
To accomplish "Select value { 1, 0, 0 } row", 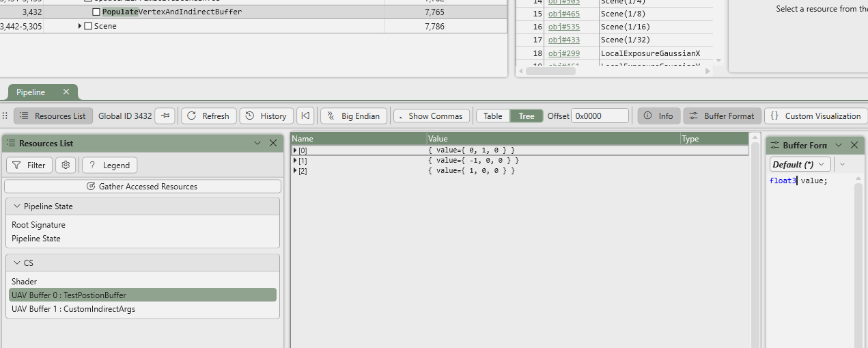I will click(x=519, y=170).
